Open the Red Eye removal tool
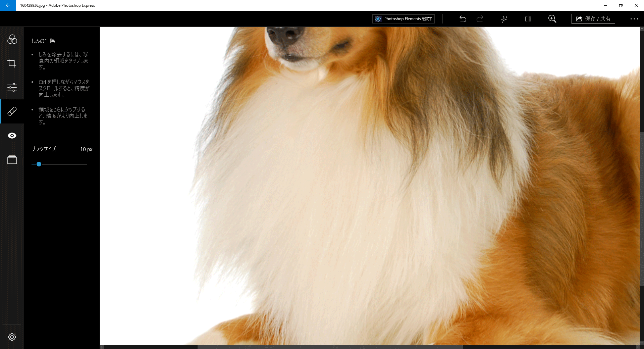Viewport: 644px width, 349px height. coord(12,136)
